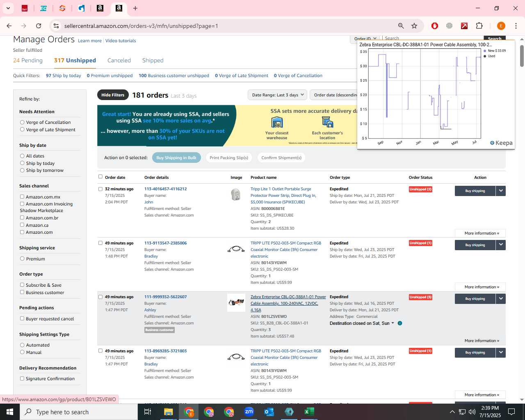525x420 pixels.
Task: Open the Date Range: Last 3 days dropdown
Action: [x=277, y=95]
